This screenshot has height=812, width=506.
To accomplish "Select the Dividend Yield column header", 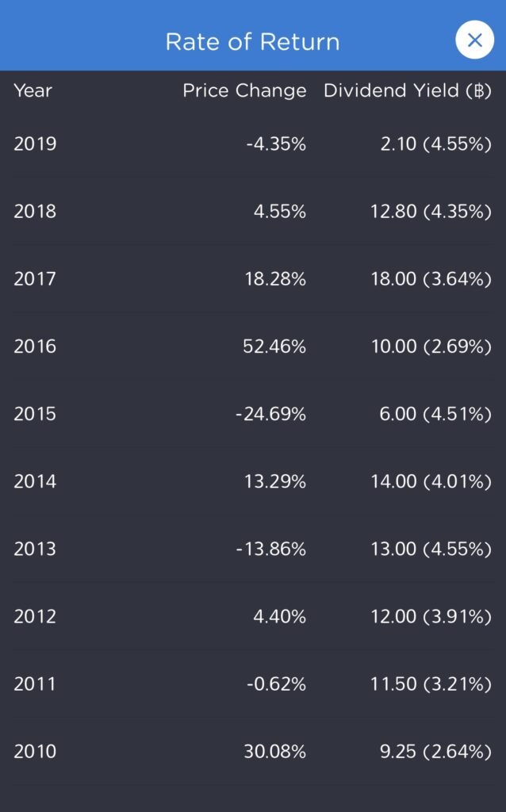I will click(x=407, y=90).
